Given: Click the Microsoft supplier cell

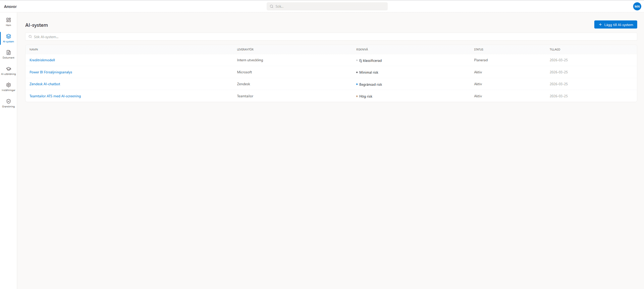Looking at the screenshot, I should (244, 72).
